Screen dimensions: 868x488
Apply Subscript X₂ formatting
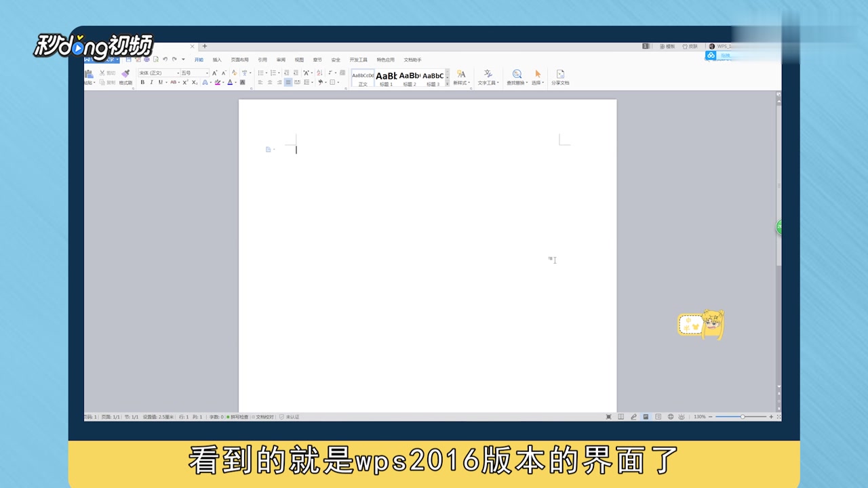point(195,82)
